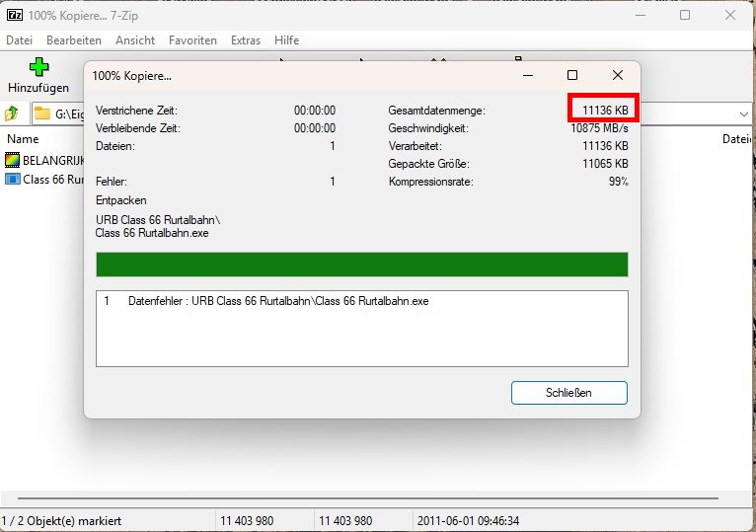Click the folder icon in the address bar
The image size is (756, 532).
point(42,114)
